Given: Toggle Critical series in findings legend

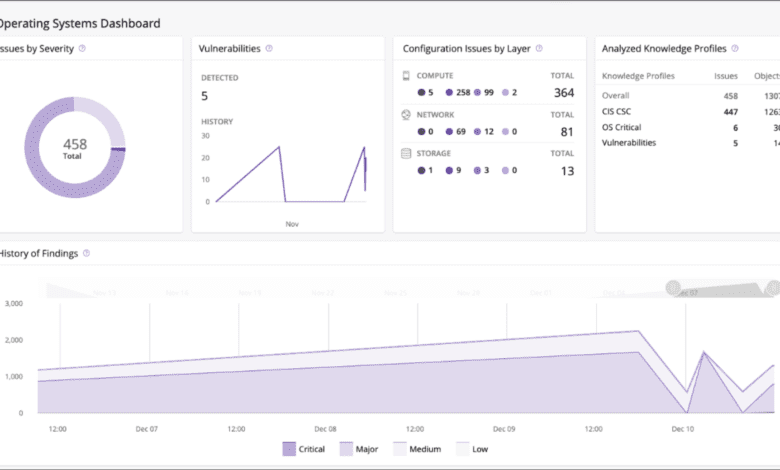Looking at the screenshot, I should pos(303,449).
